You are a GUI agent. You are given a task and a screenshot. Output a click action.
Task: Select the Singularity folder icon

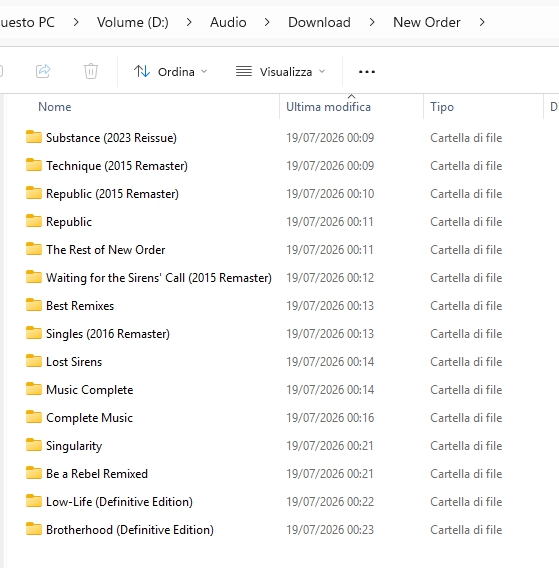point(34,445)
